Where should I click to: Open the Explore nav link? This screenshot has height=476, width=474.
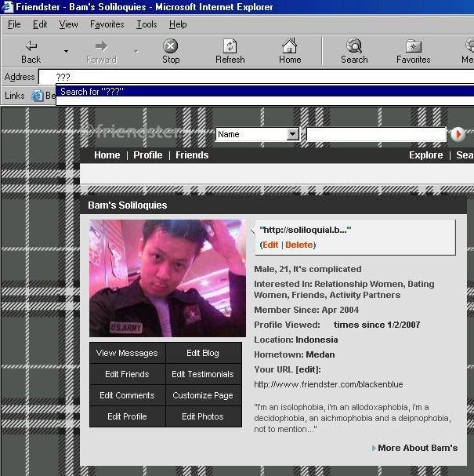425,155
